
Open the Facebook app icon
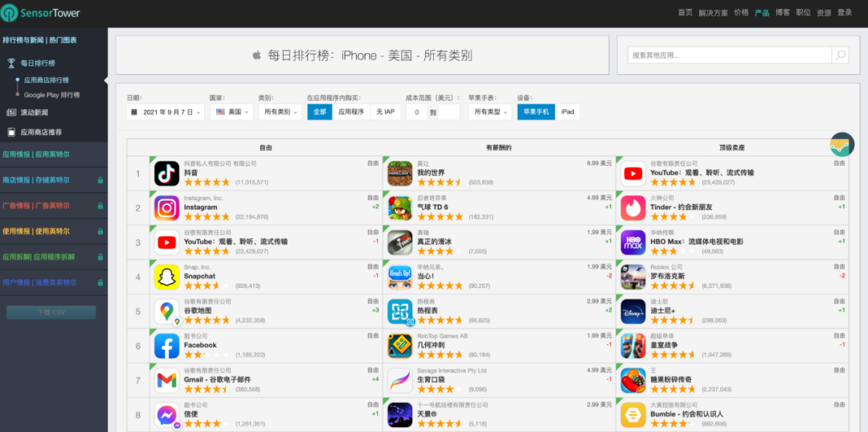166,346
